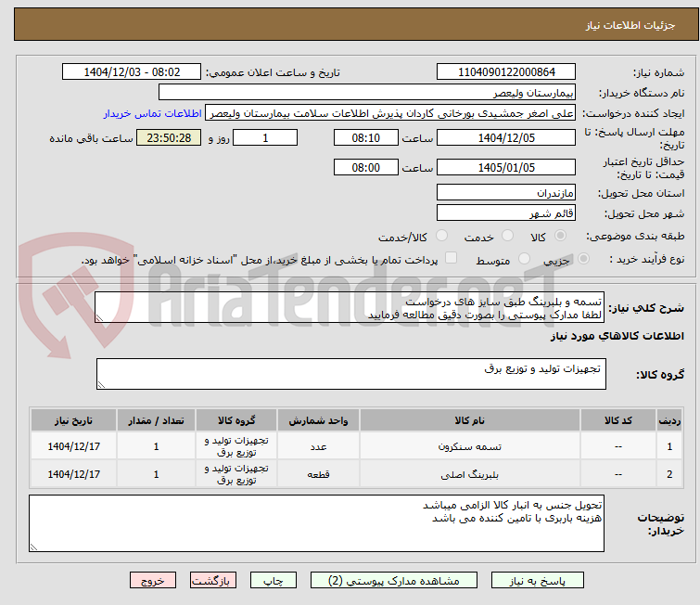Click the resize handle of goods group box
This screenshot has height=605, width=700.
tap(101, 385)
